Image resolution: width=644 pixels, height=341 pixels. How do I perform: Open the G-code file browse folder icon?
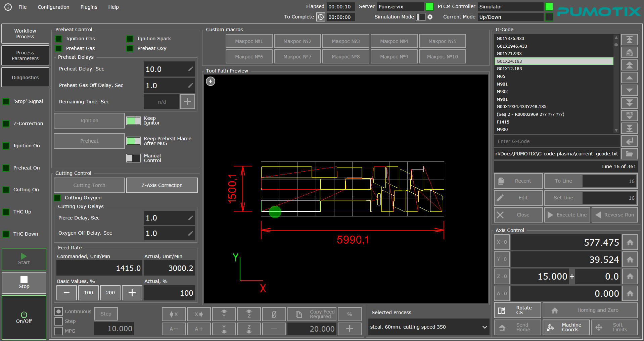pos(629,154)
